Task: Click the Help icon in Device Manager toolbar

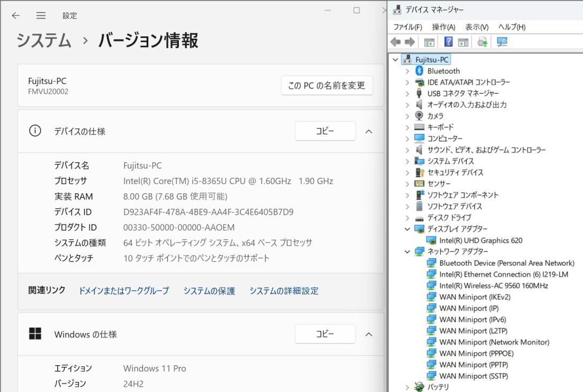Action: [449, 42]
